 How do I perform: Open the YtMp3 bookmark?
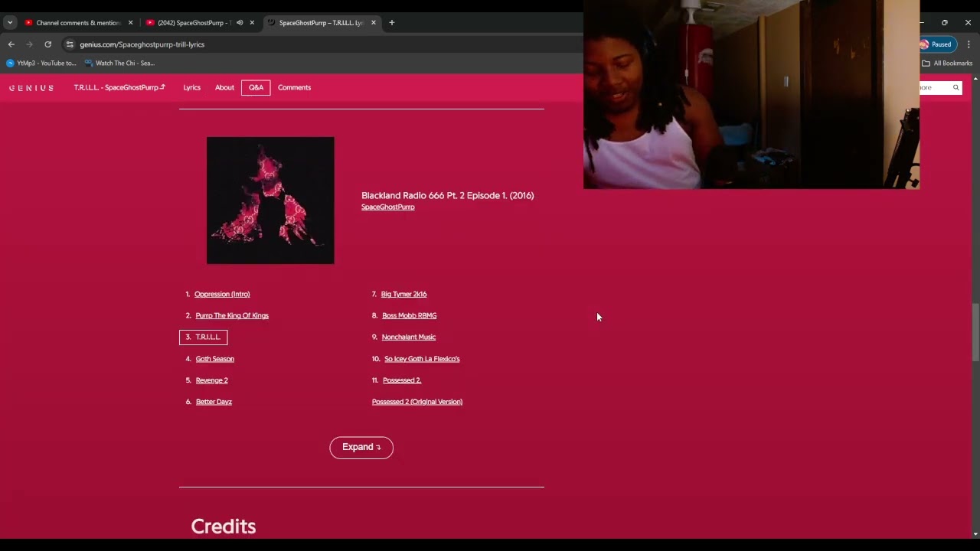[x=41, y=64]
